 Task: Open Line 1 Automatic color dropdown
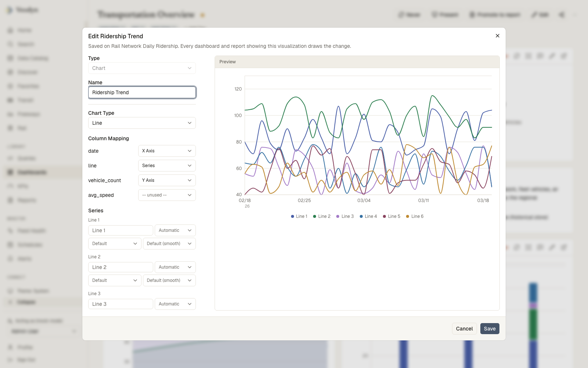point(175,230)
